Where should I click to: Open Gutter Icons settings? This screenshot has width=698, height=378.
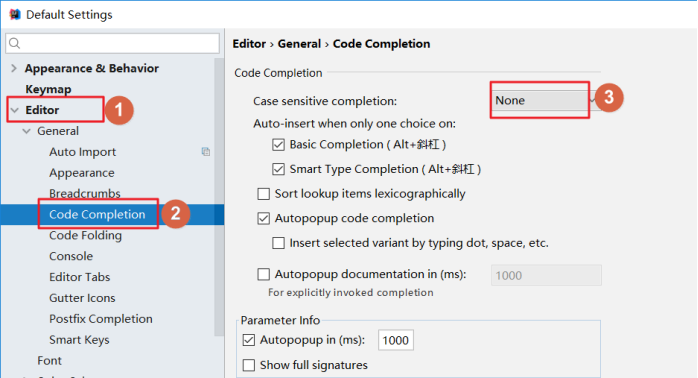[x=82, y=298]
